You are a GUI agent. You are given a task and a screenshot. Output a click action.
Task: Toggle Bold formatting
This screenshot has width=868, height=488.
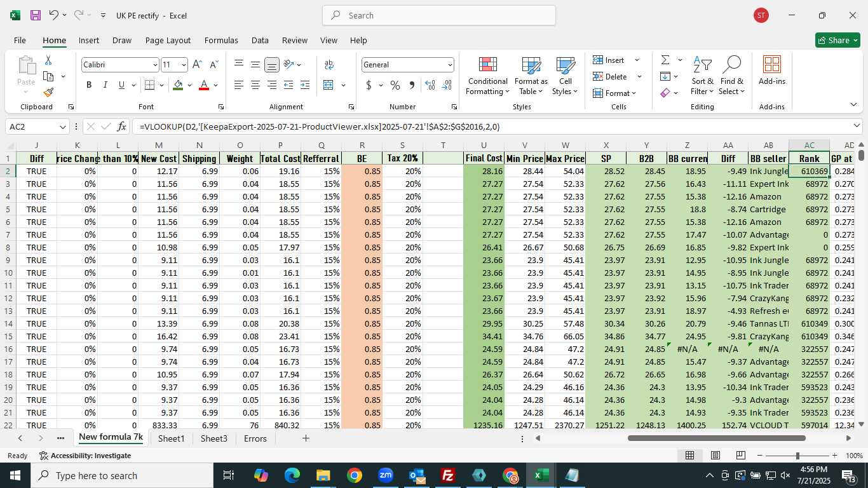pyautogui.click(x=89, y=85)
